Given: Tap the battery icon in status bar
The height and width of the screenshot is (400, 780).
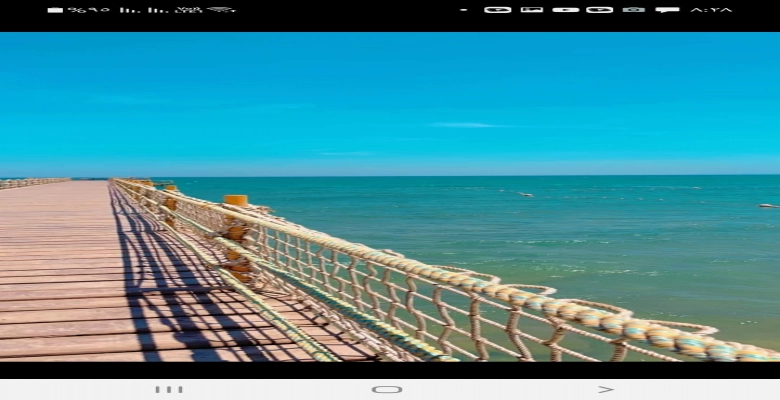Looking at the screenshot, I should [55, 10].
